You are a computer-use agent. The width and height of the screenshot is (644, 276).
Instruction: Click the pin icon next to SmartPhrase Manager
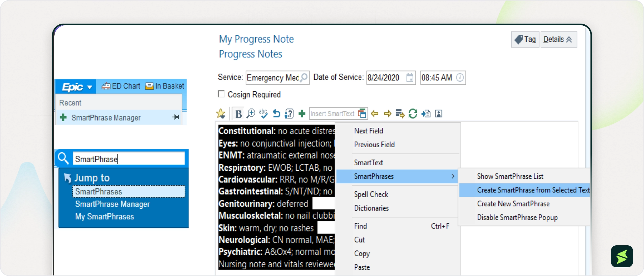click(176, 117)
